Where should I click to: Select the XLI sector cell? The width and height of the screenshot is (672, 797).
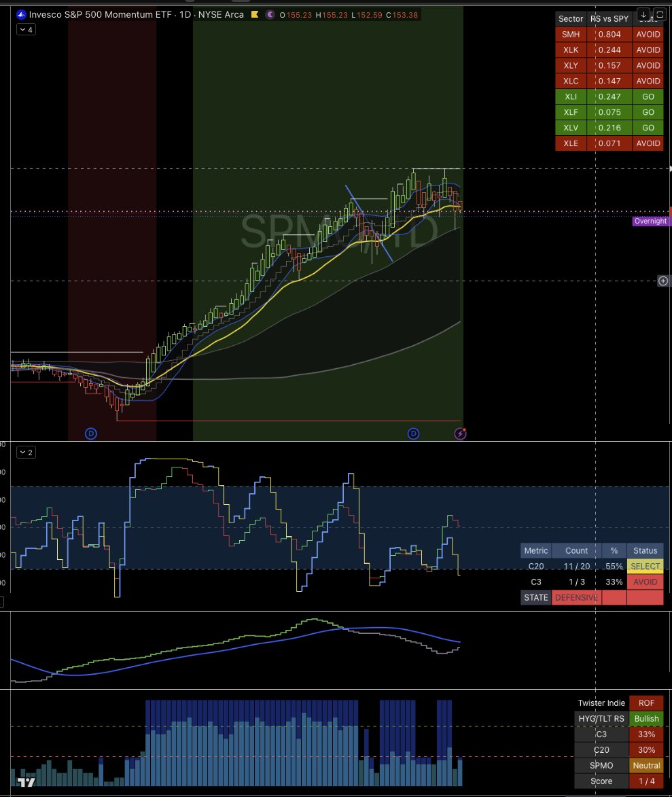(x=571, y=96)
